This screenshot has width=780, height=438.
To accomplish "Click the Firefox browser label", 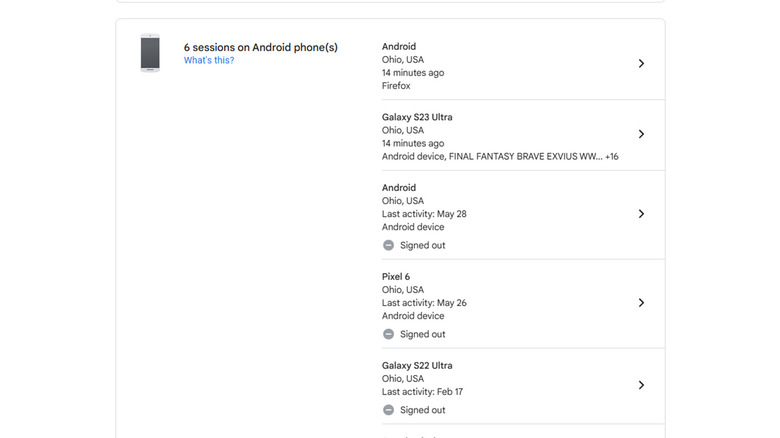I will click(396, 86).
